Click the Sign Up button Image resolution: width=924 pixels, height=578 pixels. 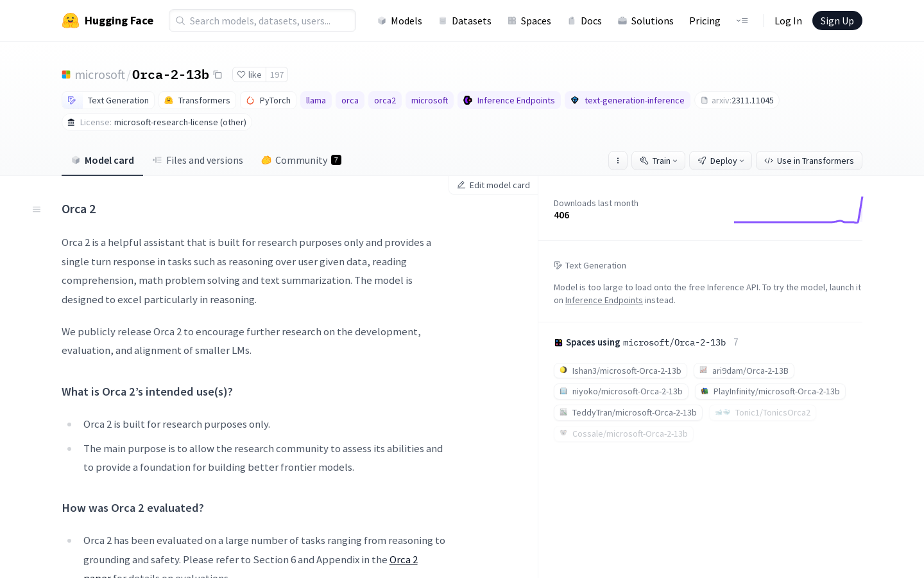837,21
